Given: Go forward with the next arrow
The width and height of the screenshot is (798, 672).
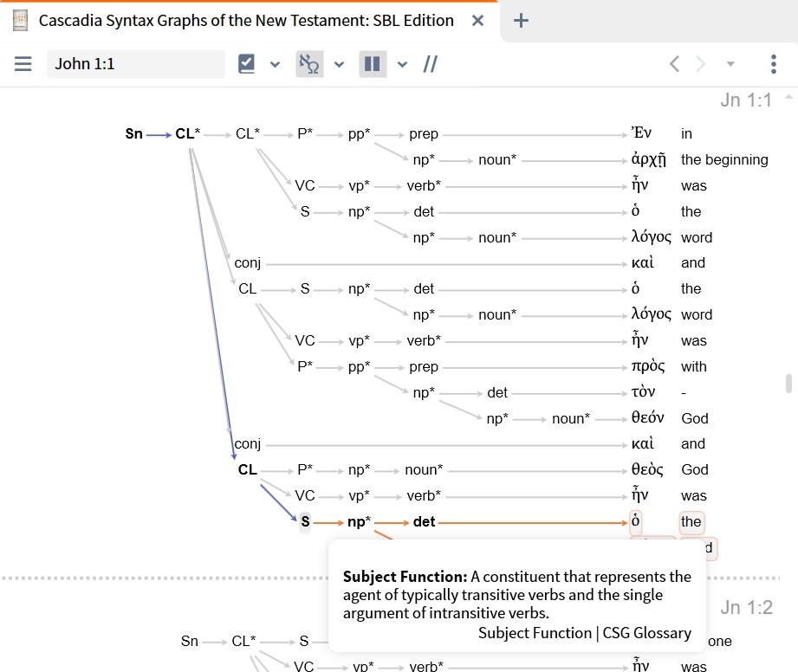Looking at the screenshot, I should point(701,64).
